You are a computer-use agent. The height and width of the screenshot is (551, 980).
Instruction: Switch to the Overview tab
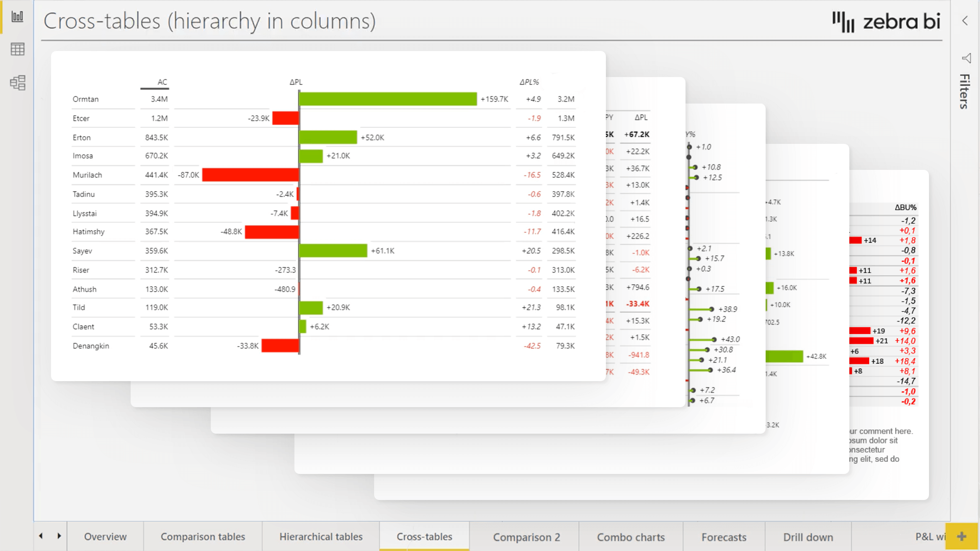coord(105,537)
